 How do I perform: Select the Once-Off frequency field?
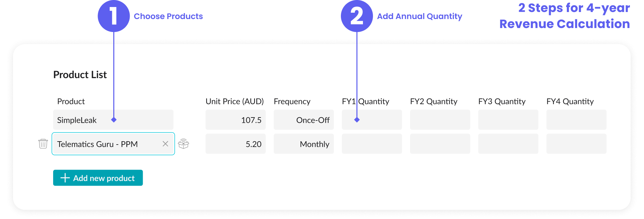(x=304, y=120)
